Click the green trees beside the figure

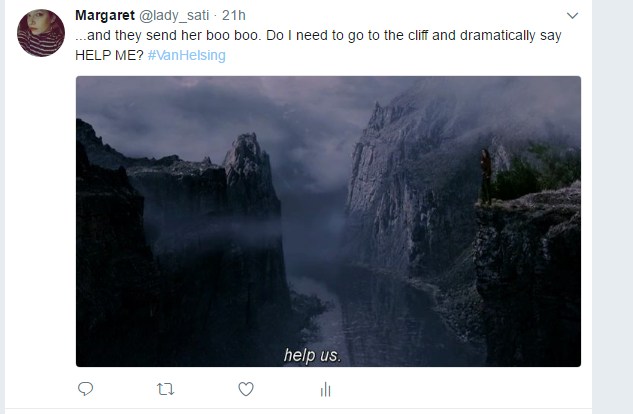coord(537,171)
